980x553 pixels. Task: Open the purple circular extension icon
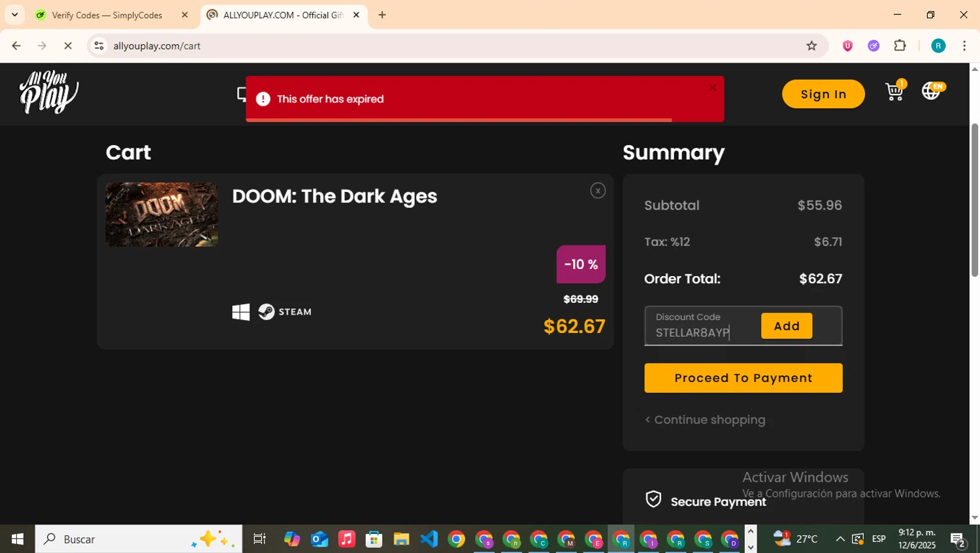(874, 46)
